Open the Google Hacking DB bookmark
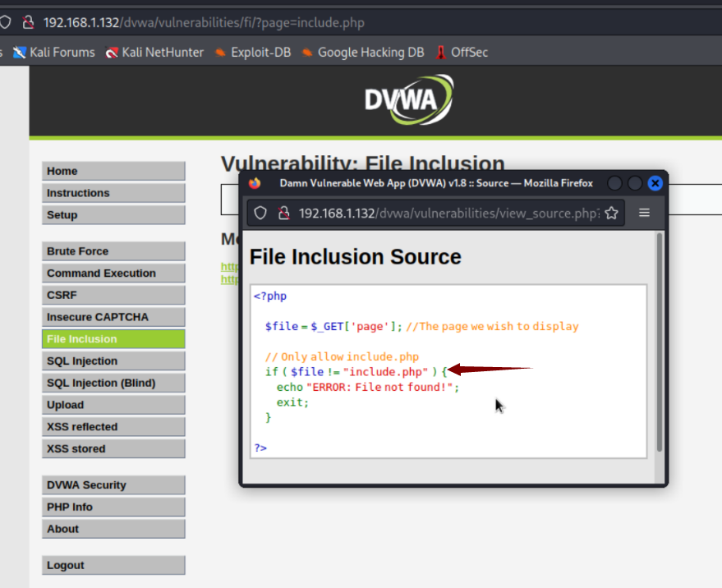 click(362, 53)
